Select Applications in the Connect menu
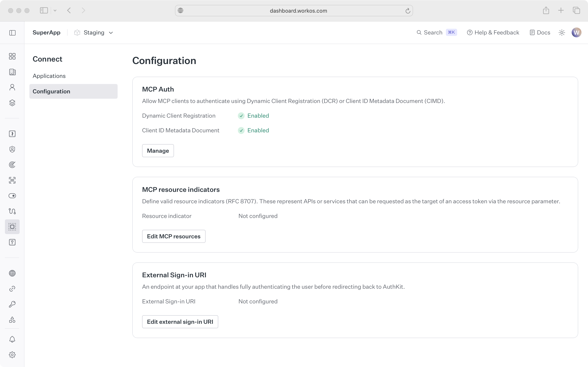 (49, 76)
